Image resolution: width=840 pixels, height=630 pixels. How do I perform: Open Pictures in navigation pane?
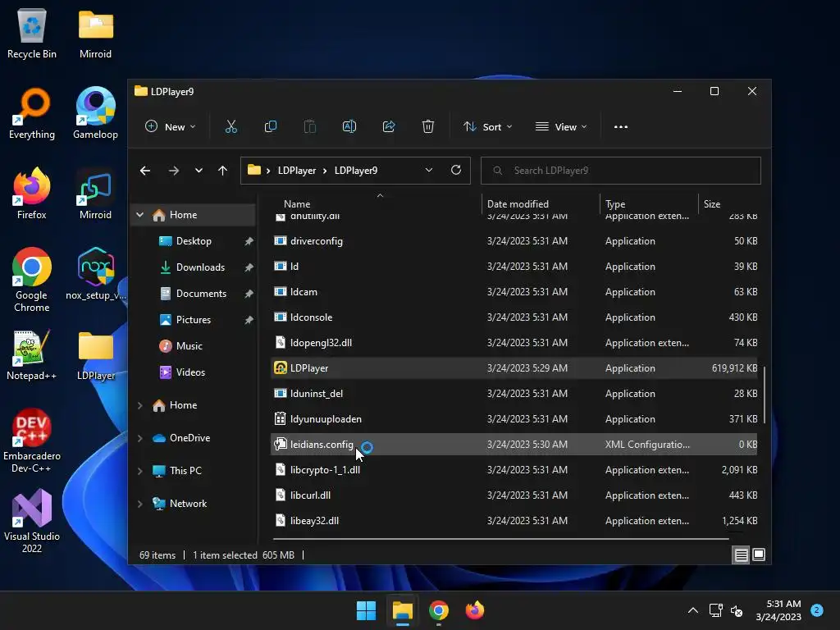(x=194, y=320)
